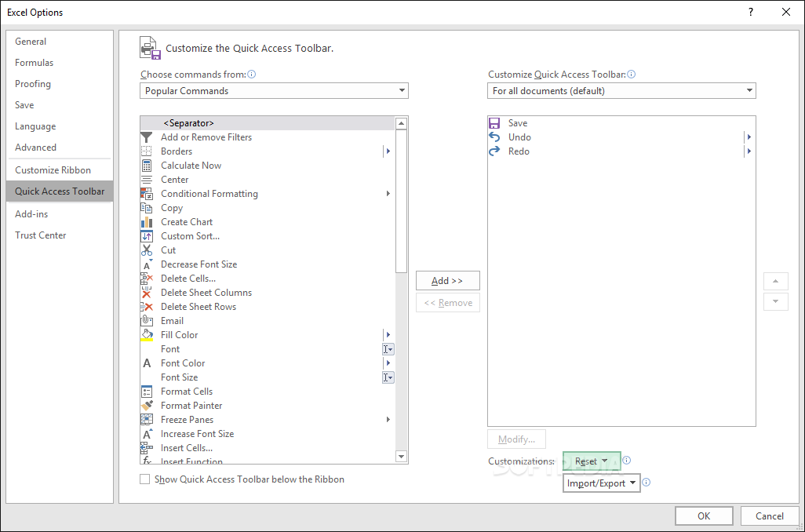Image resolution: width=805 pixels, height=532 pixels.
Task: Expand the Freeze Panes submenu arrow
Action: coord(388,420)
